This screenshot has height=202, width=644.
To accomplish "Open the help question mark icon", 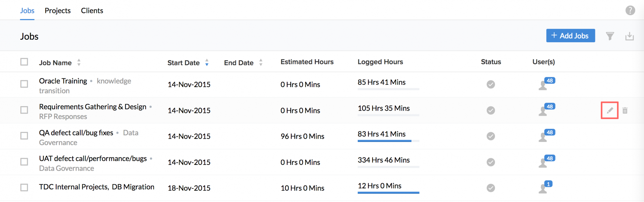I will pyautogui.click(x=630, y=11).
